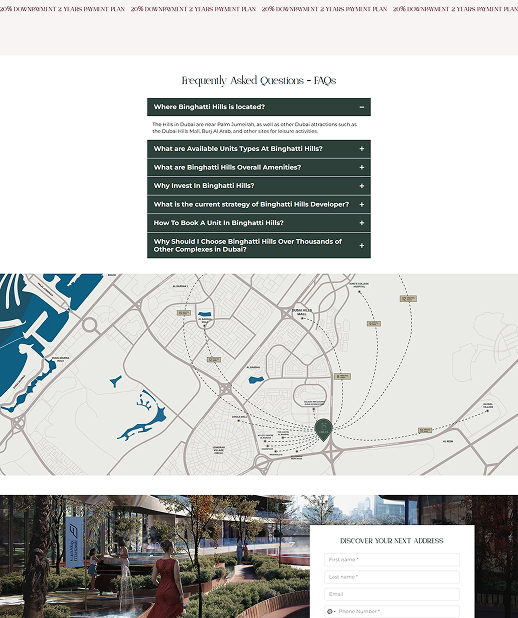Click the green Binghatti Hills location pin on map
The width and height of the screenshot is (518, 618).
[323, 430]
